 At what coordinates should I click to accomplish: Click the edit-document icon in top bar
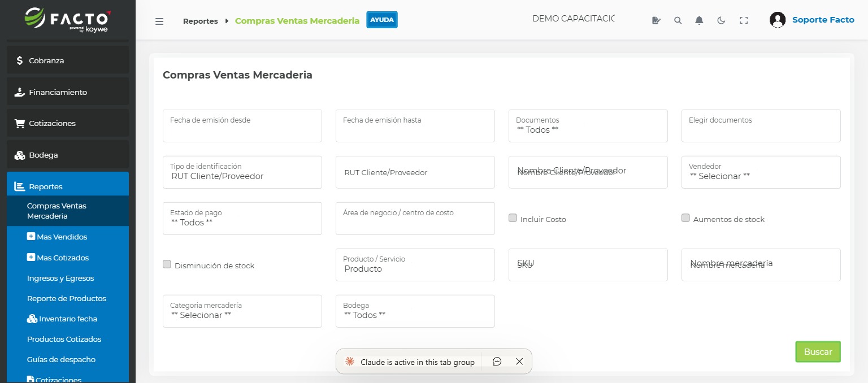656,20
